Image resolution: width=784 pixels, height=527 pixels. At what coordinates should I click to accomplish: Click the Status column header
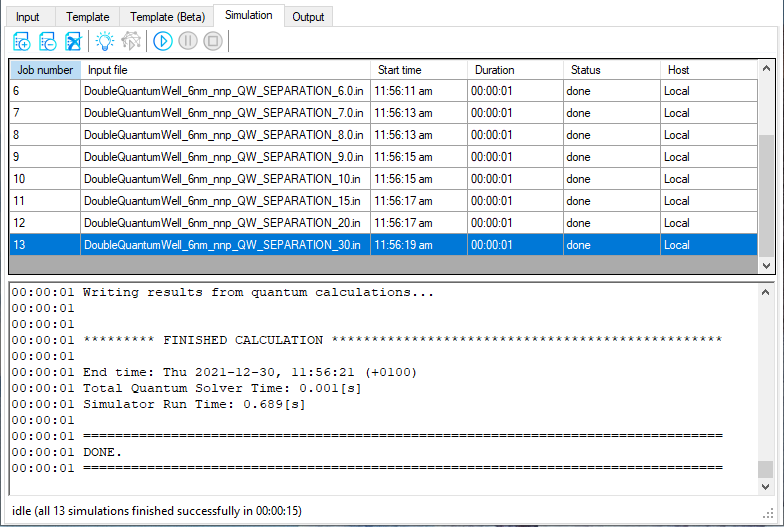611,70
